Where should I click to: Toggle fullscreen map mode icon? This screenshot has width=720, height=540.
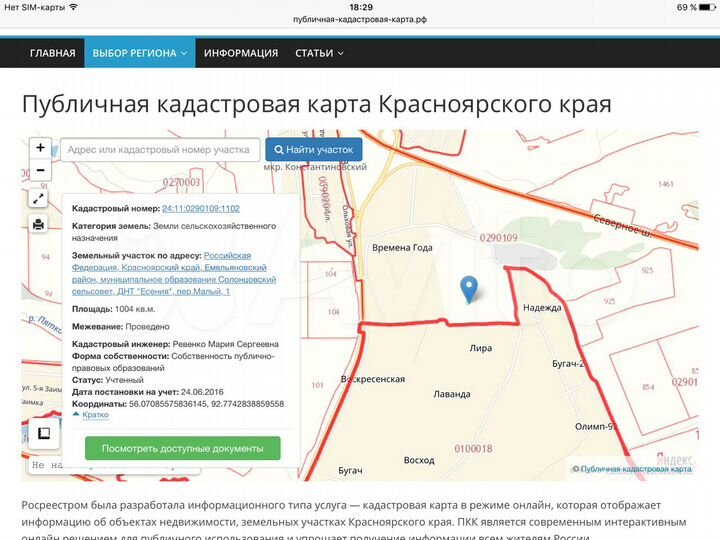coord(39,199)
